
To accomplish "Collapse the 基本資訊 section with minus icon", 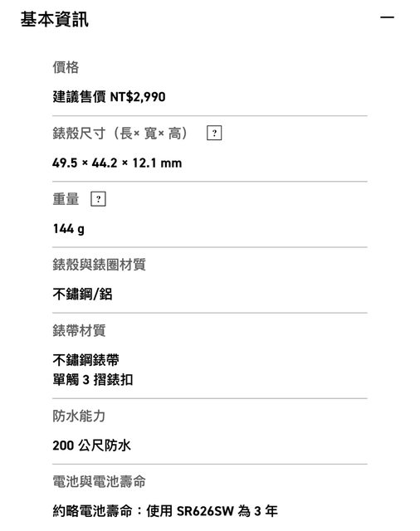I will (x=387, y=17).
